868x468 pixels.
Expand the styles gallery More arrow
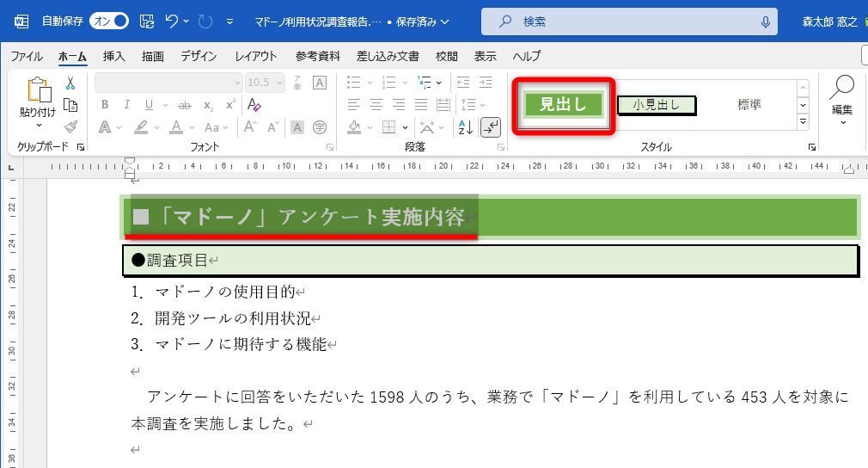click(804, 122)
